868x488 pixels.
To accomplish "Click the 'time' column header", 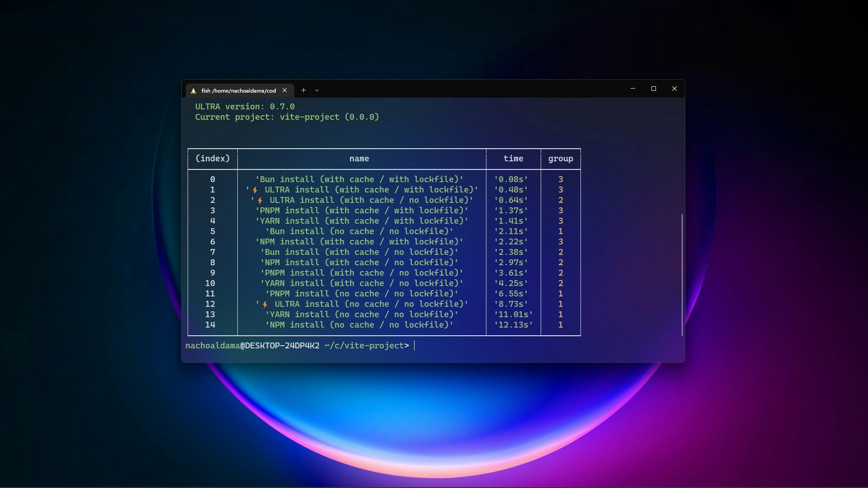I will 514,159.
